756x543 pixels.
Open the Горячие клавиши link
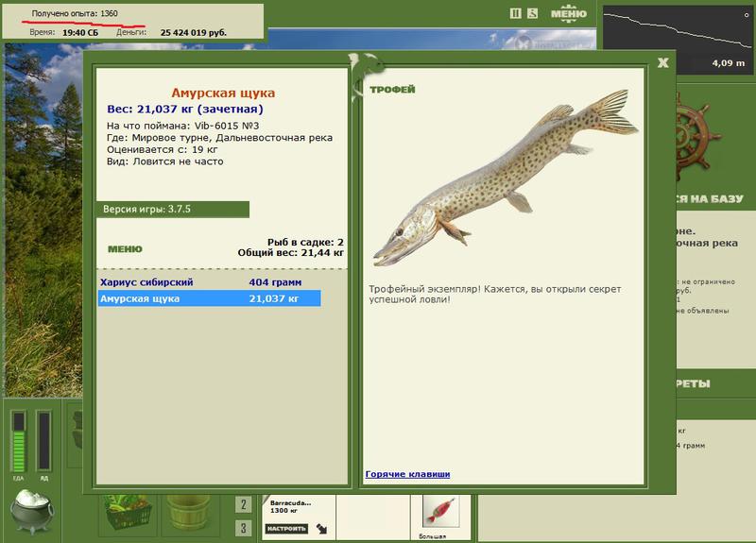[x=407, y=474]
